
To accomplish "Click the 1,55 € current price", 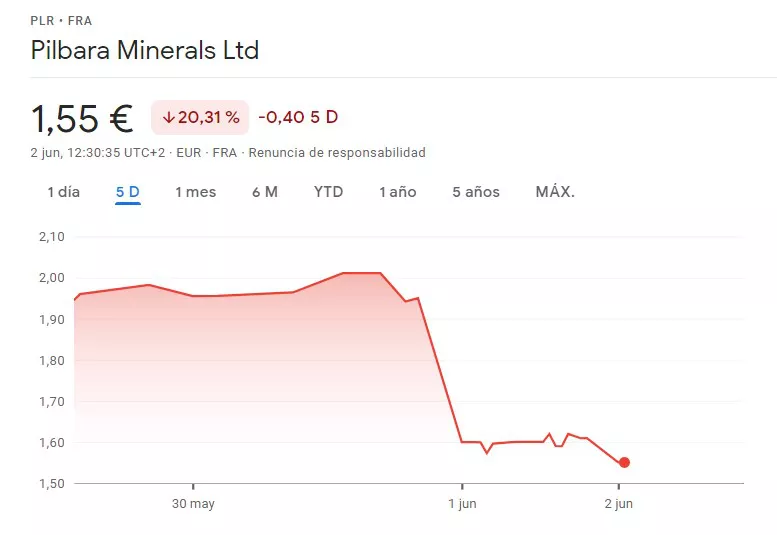I will [83, 119].
